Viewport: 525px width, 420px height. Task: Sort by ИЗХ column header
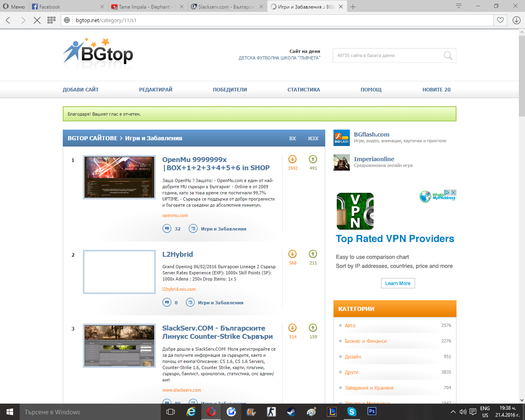click(x=313, y=139)
